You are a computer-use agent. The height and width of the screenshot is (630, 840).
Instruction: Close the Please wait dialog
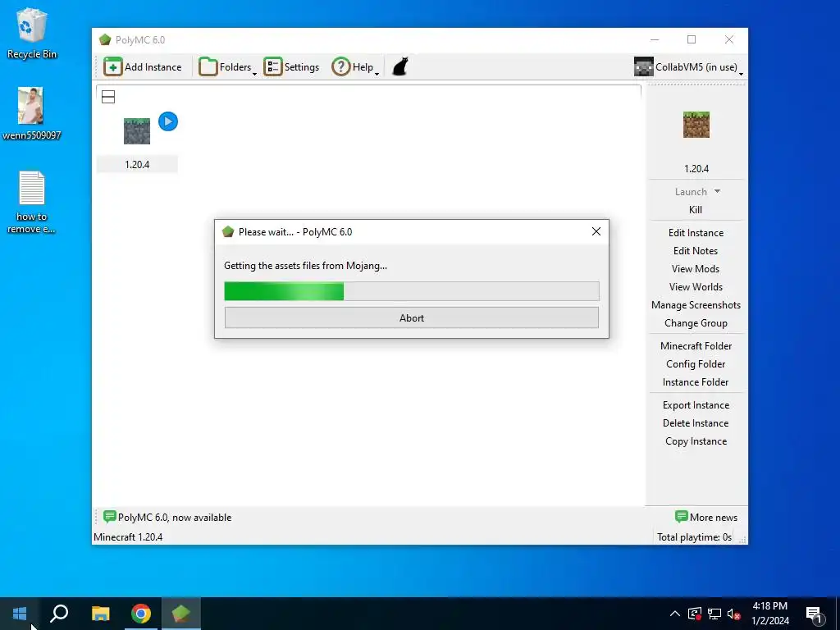[x=596, y=231]
